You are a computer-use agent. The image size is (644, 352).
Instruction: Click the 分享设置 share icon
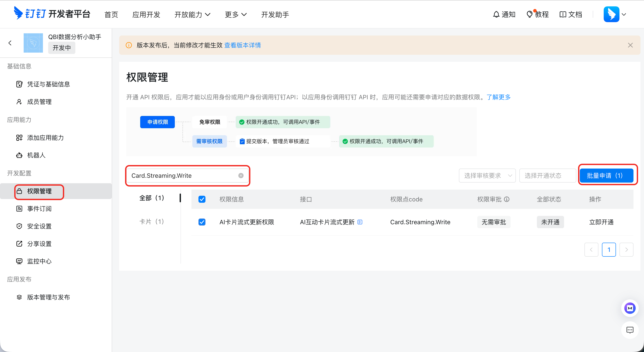coord(19,244)
